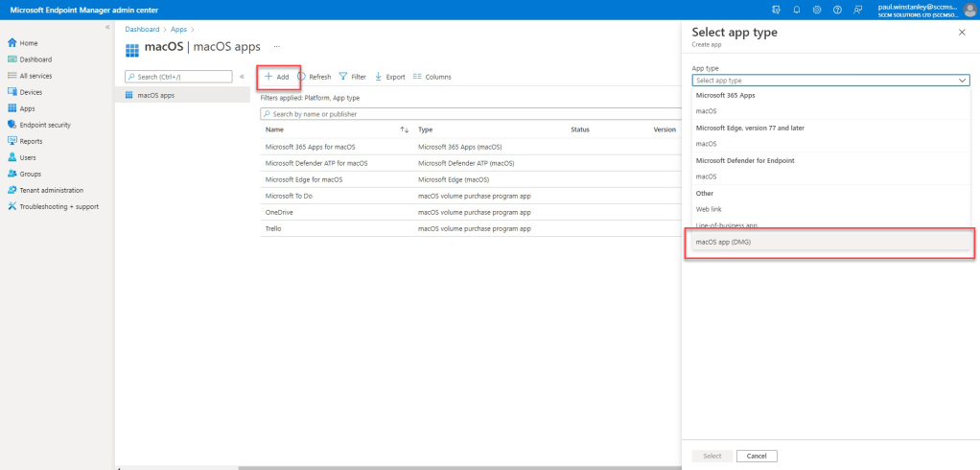Click the Dashboard breadcrumb link
Viewport: 980px width, 470px height.
coord(142,30)
